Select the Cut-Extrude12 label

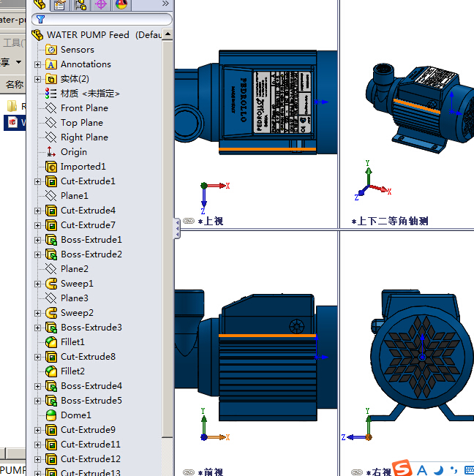91,458
